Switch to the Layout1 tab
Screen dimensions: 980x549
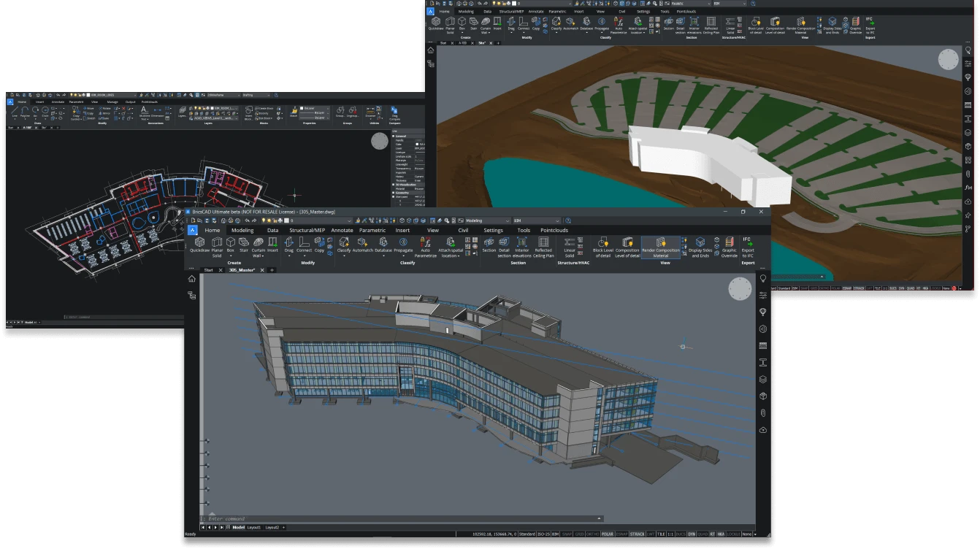tap(253, 527)
